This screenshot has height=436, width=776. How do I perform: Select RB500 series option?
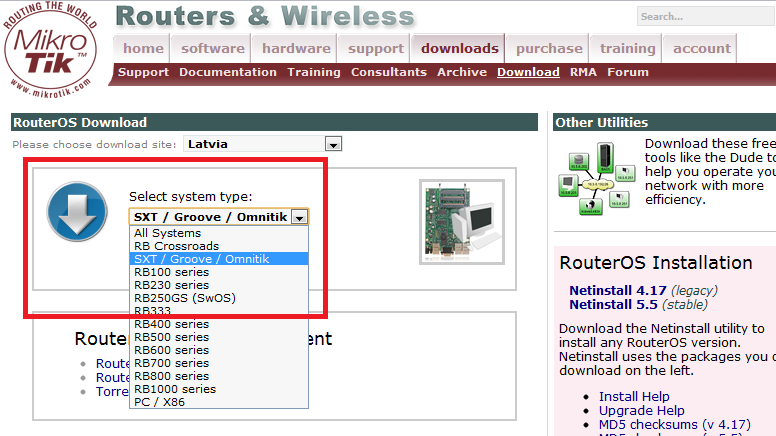219,337
